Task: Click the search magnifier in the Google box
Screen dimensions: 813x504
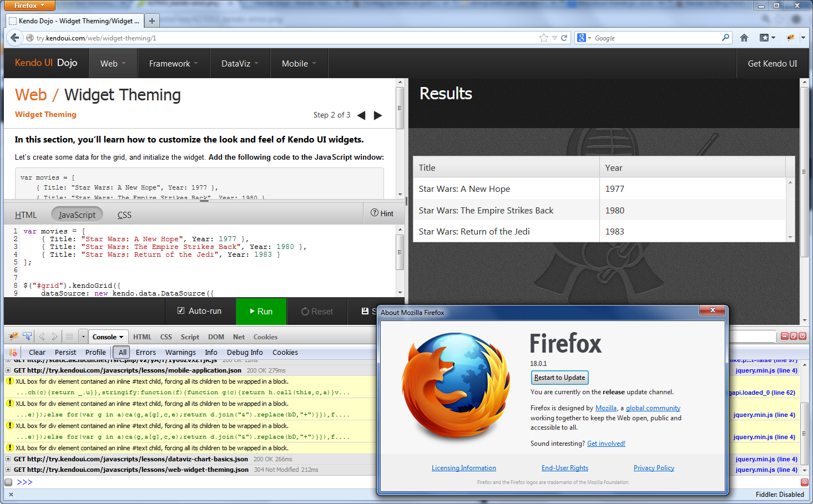Action: (725, 38)
